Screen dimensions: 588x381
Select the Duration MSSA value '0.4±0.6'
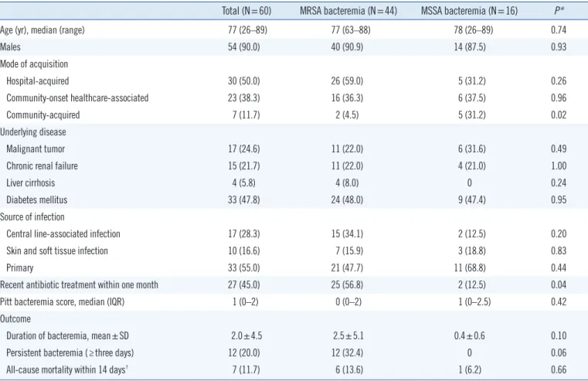coord(469,335)
